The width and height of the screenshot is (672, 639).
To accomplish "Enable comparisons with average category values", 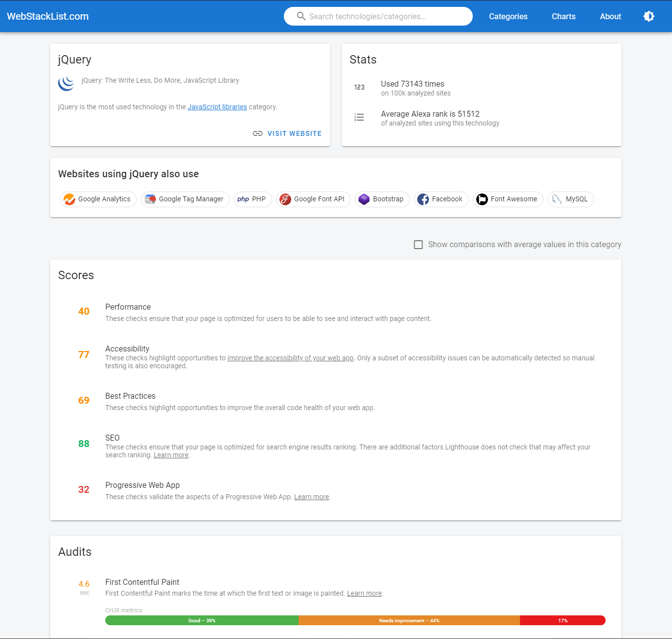I will 418,244.
